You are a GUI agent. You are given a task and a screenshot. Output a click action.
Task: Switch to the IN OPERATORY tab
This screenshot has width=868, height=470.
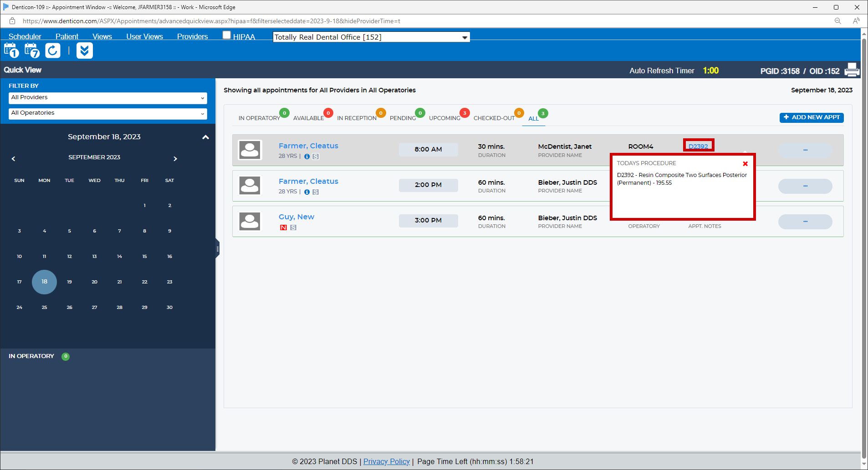(x=259, y=118)
